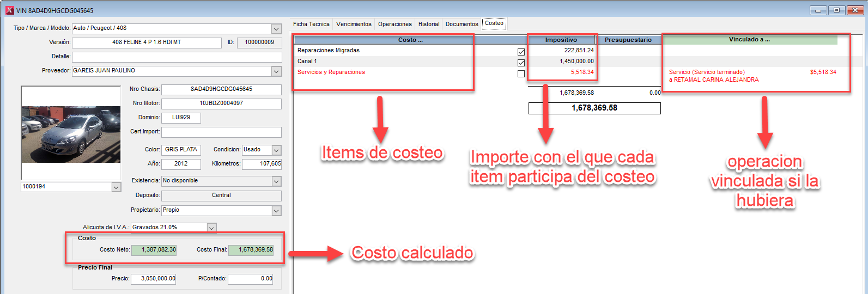Viewport: 868px width, 294px height.
Task: Toggle the Canal 1 checkbox
Action: [x=521, y=63]
